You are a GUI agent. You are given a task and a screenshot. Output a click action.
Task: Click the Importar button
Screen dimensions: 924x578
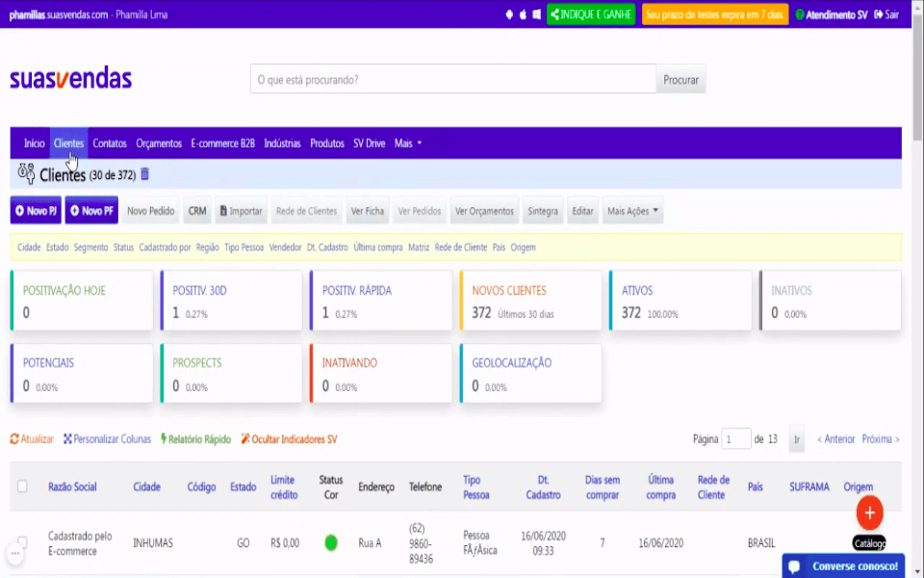coord(241,211)
